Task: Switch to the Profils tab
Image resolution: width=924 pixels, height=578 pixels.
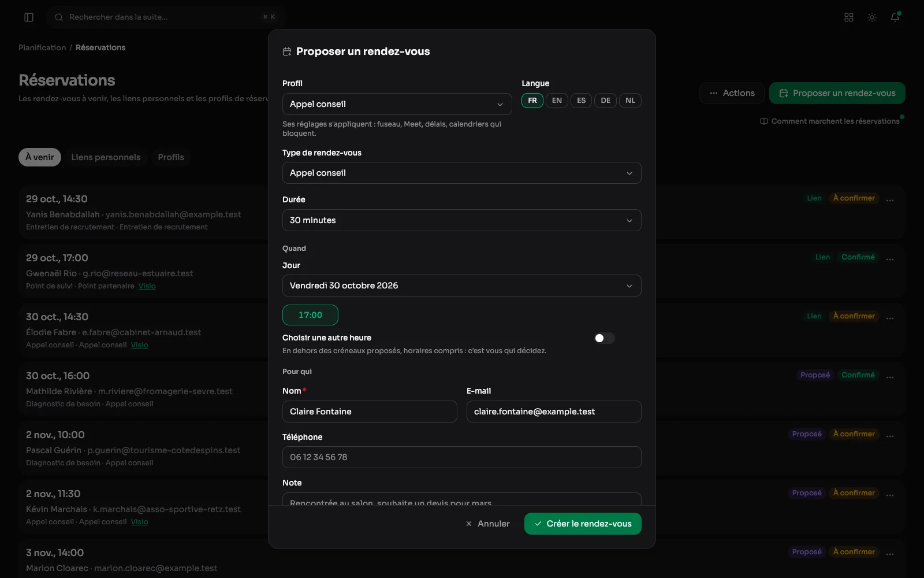Action: click(171, 157)
